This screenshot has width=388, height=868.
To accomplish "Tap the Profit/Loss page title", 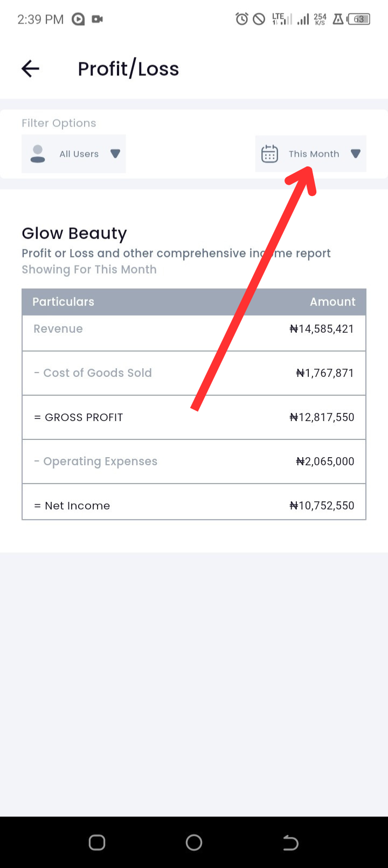I will click(128, 69).
